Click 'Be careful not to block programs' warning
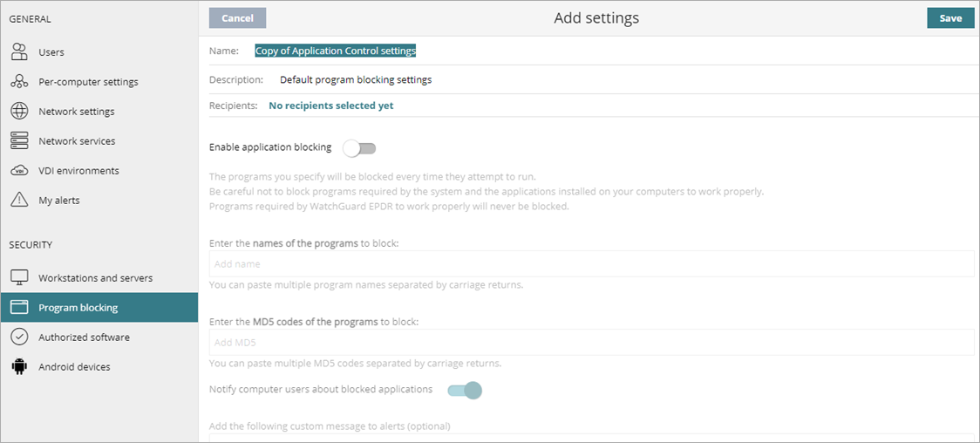This screenshot has width=980, height=443. pyautogui.click(x=487, y=191)
